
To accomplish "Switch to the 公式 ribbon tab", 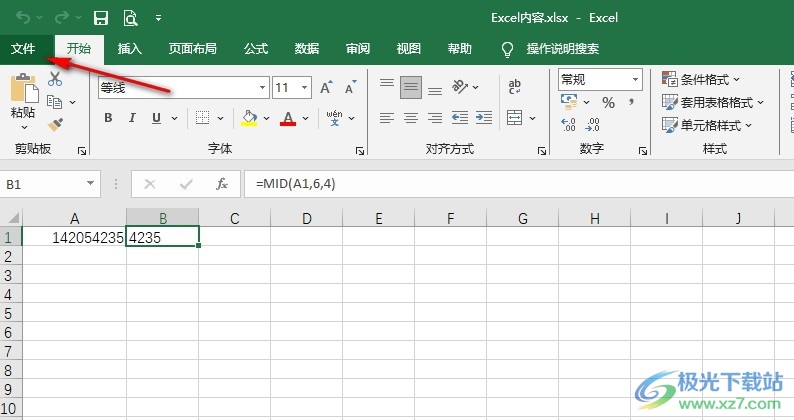I will tap(256, 48).
